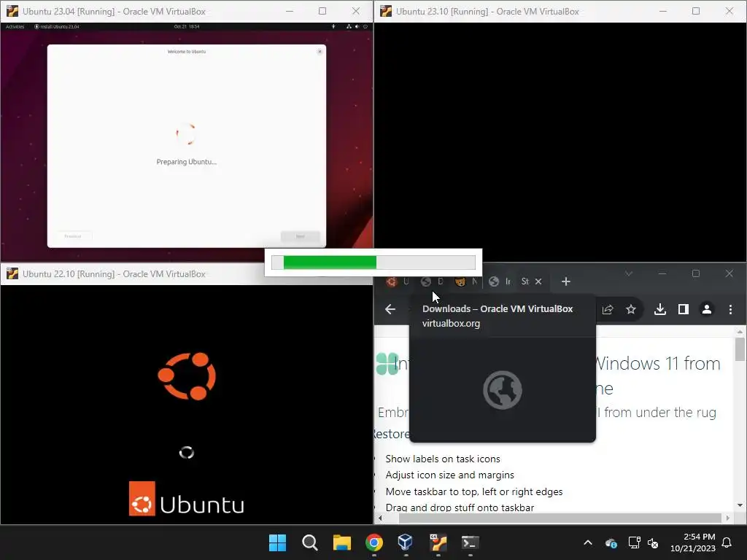Screen dimensions: 747x560
Task: Toggle Chrome side panel
Action: pyautogui.click(x=683, y=309)
